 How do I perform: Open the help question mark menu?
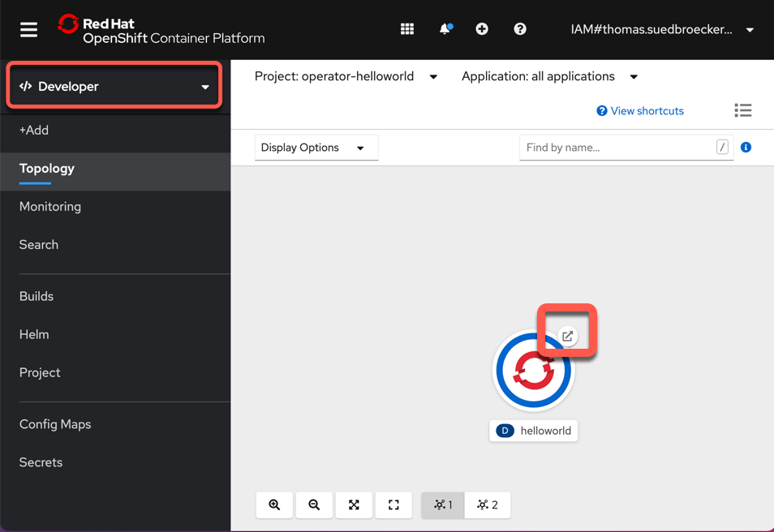(x=520, y=29)
